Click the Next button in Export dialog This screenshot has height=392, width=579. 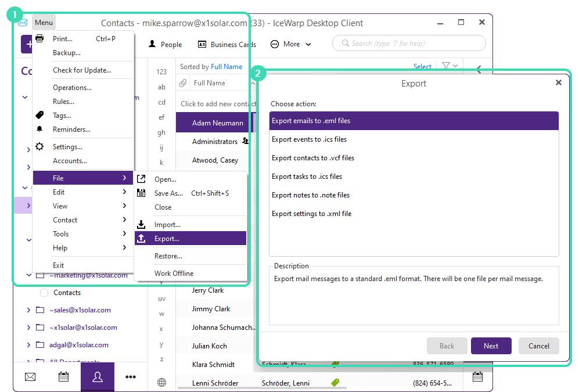click(491, 346)
